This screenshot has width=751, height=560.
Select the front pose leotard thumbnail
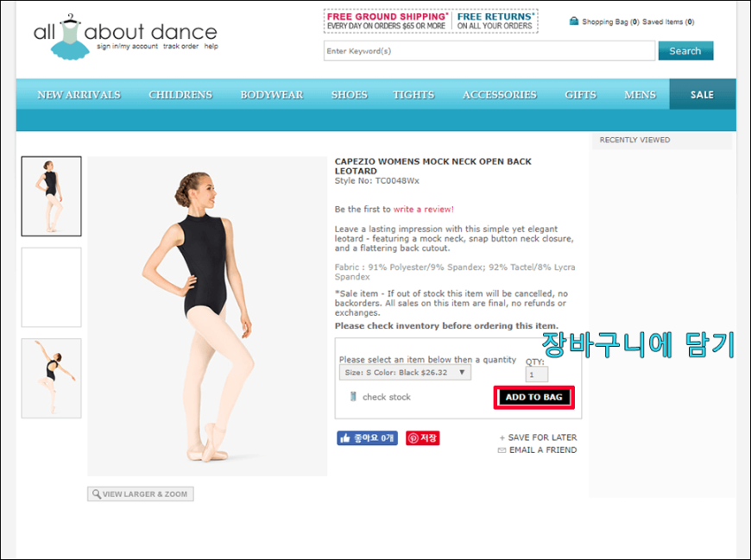coord(51,196)
